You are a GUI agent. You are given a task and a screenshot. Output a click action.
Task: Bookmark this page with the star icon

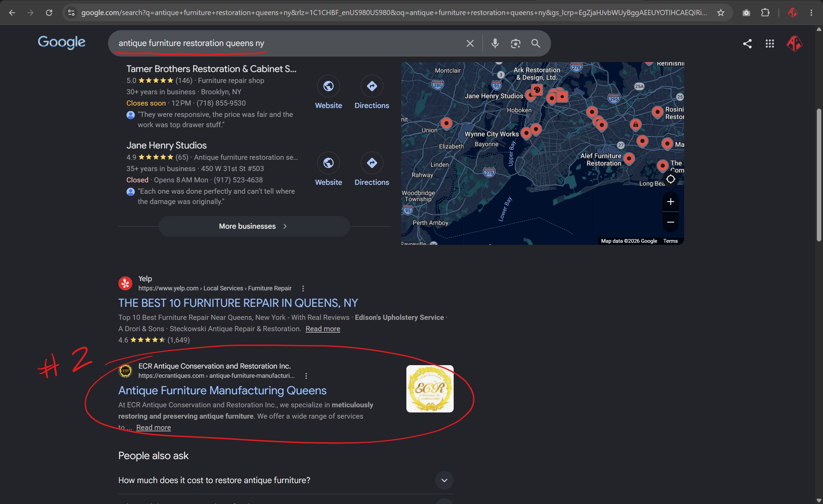coord(720,13)
